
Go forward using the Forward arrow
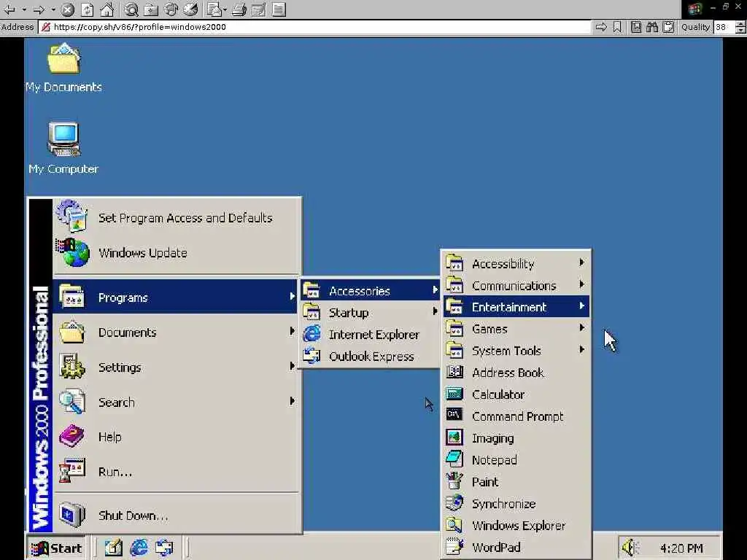pyautogui.click(x=39, y=9)
